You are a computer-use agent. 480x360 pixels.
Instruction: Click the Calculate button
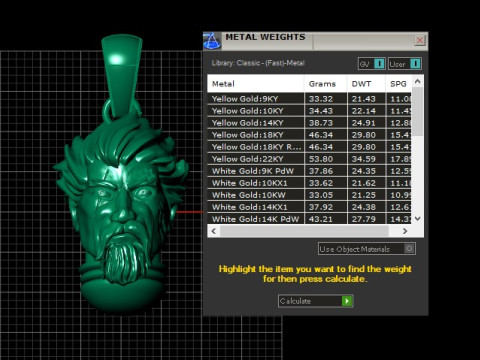315,301
